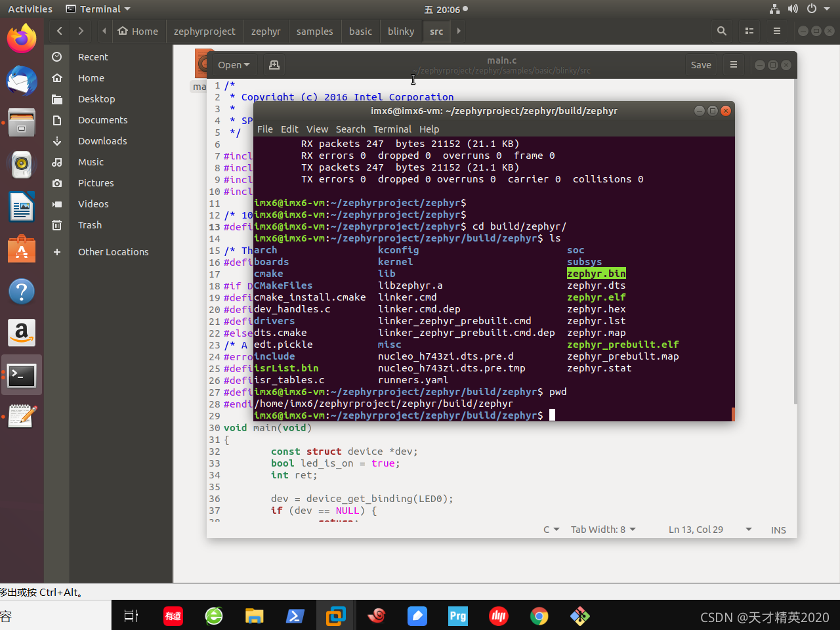Open the red Youdao taskbar icon
The width and height of the screenshot is (840, 630).
coord(173,616)
